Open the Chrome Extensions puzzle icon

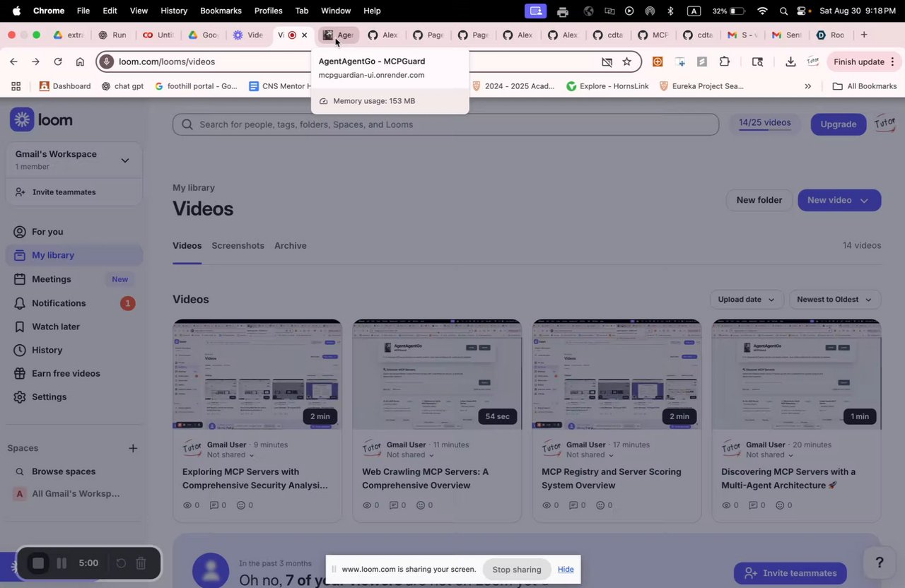tap(725, 62)
